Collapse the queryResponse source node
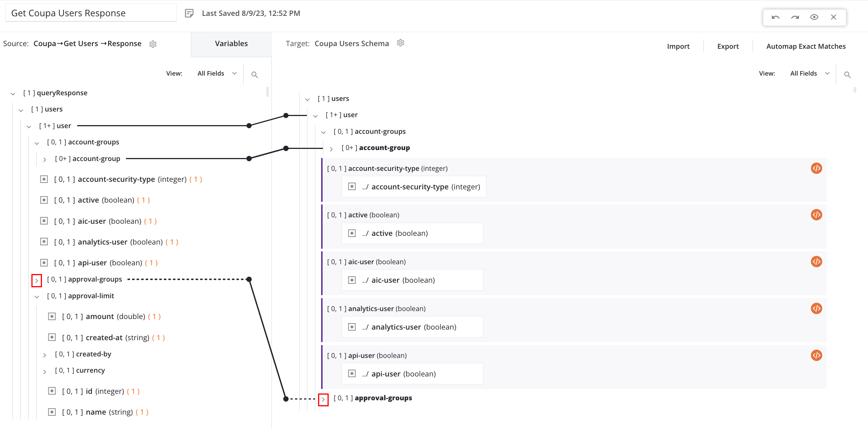Screen dimensions: 868x429 click(x=13, y=94)
